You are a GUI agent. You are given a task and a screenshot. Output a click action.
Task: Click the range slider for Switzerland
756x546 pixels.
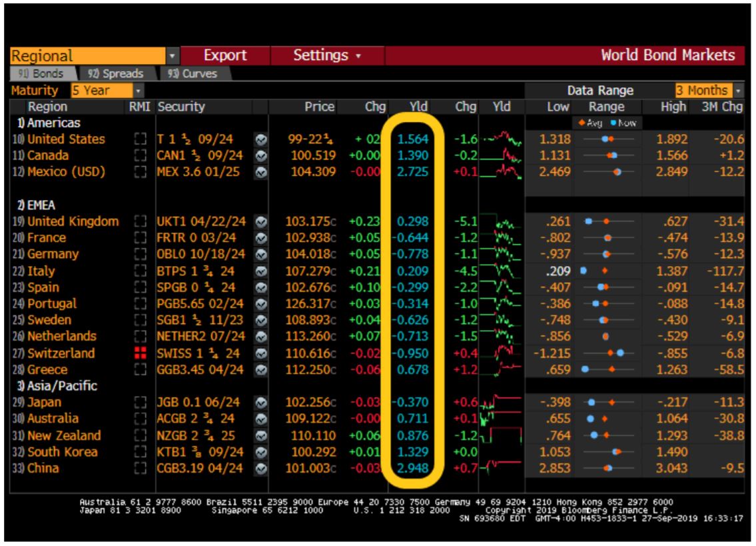pos(607,353)
